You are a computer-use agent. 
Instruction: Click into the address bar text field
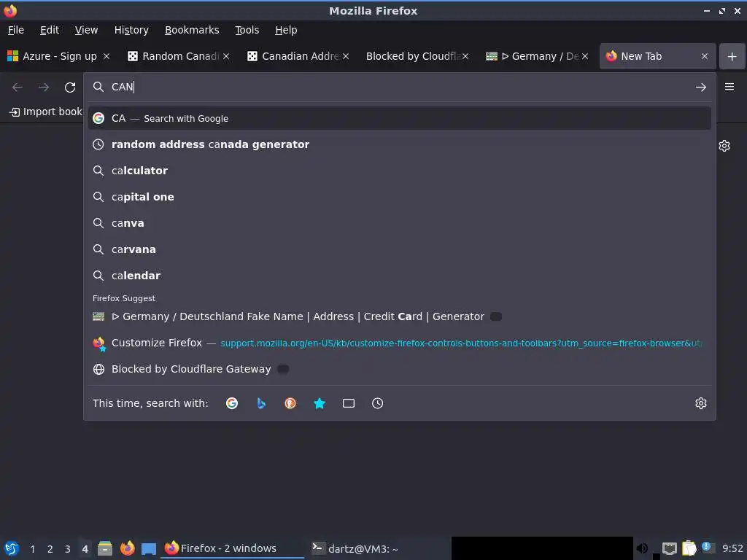400,87
